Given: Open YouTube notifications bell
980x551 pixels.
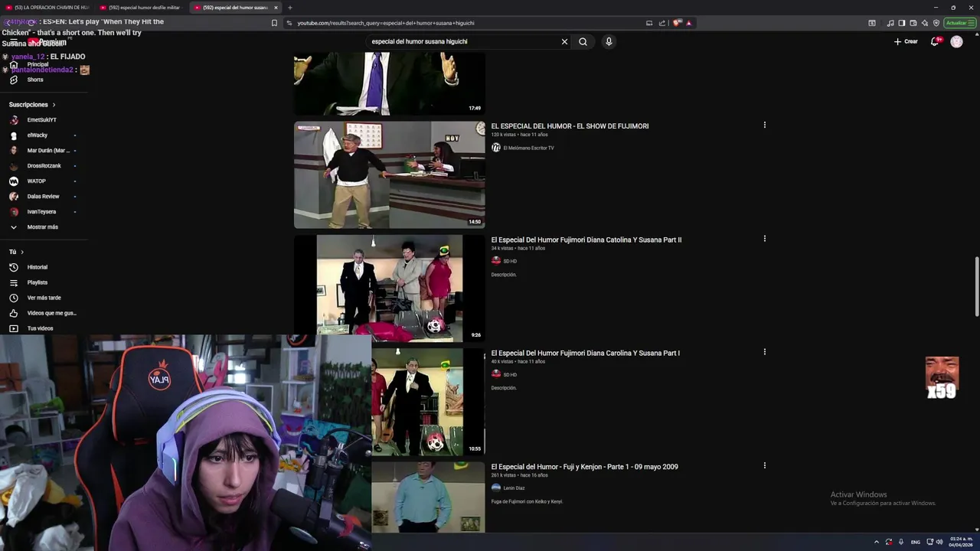Looking at the screenshot, I should [x=935, y=41].
